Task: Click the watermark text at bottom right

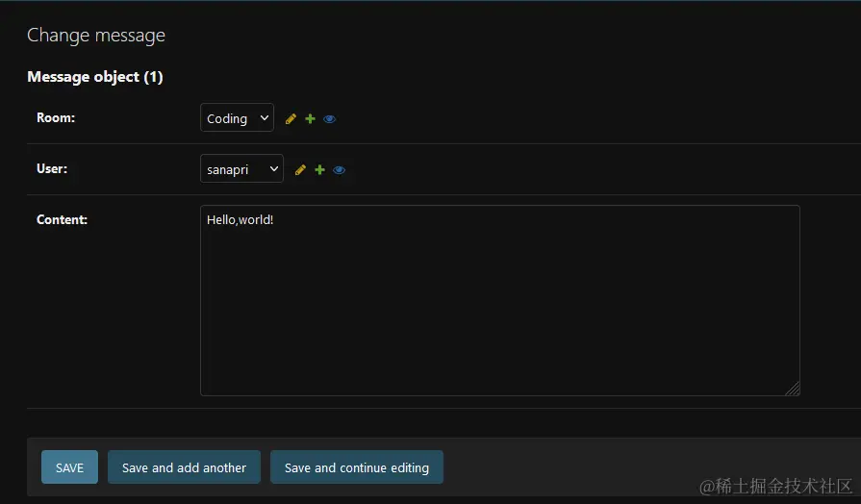Action: click(775, 486)
